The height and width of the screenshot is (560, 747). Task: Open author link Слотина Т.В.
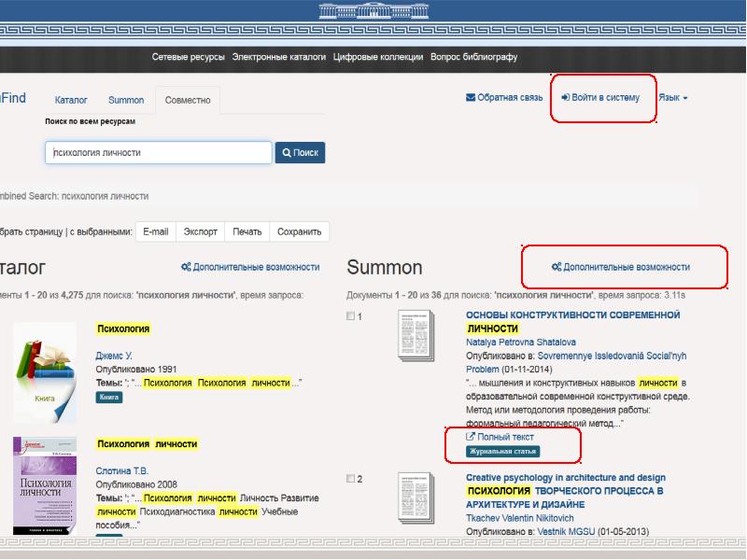[122, 471]
